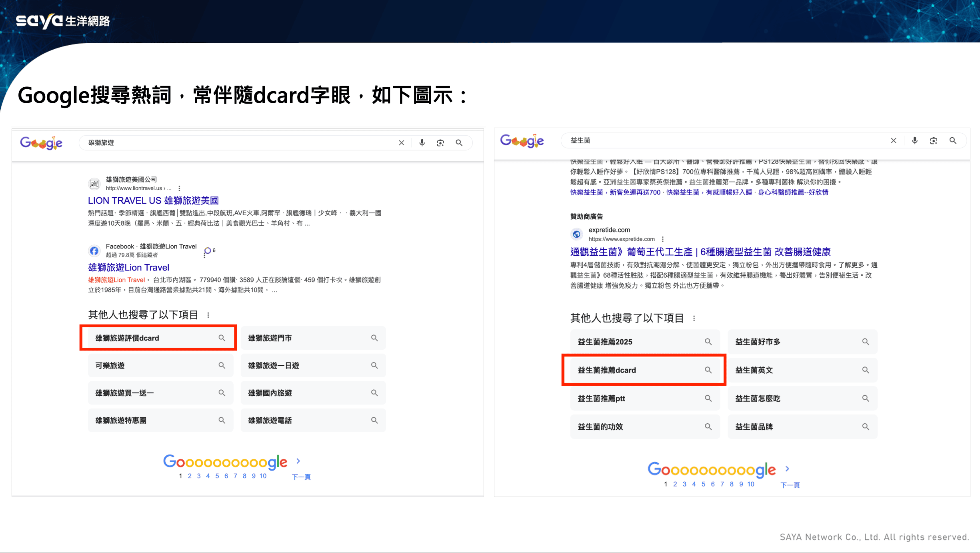Click the https://www.expretide.com URL text
Screen dimensions: 980x553
click(622, 239)
